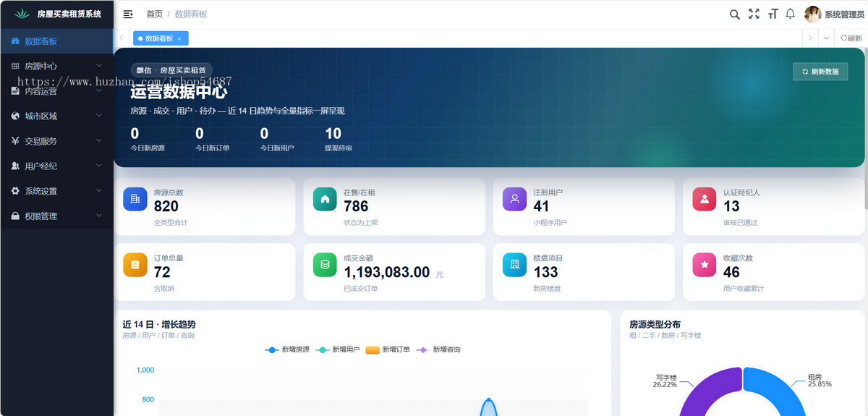
Task: Toggle 新增房源 legend series
Action: point(287,349)
